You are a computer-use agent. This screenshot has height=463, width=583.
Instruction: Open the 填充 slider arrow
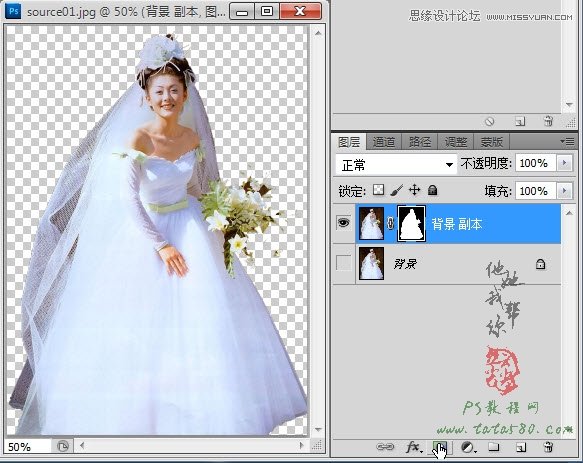(564, 191)
